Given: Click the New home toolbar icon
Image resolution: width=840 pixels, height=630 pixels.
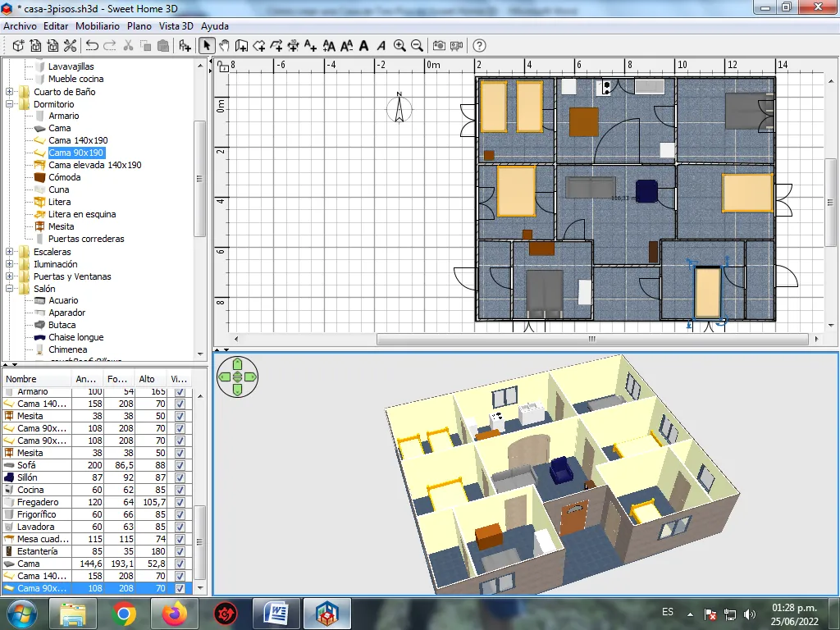Looking at the screenshot, I should coord(18,46).
